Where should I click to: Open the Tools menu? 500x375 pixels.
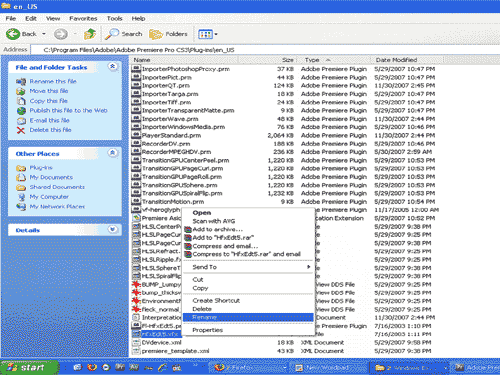click(115, 18)
